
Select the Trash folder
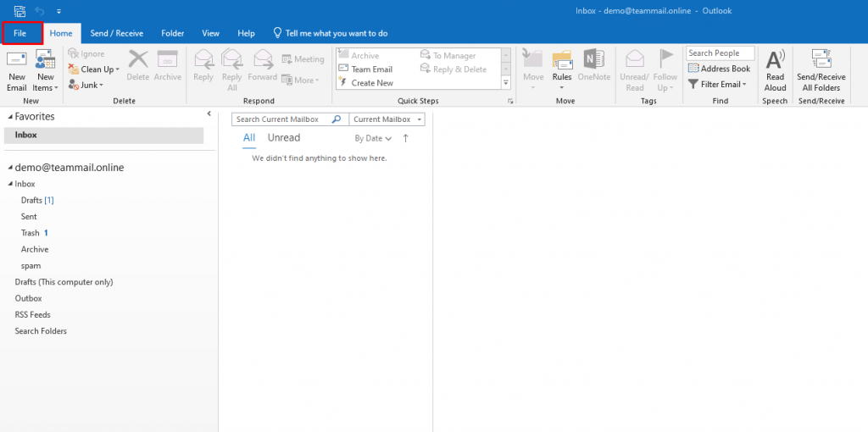pyautogui.click(x=31, y=233)
